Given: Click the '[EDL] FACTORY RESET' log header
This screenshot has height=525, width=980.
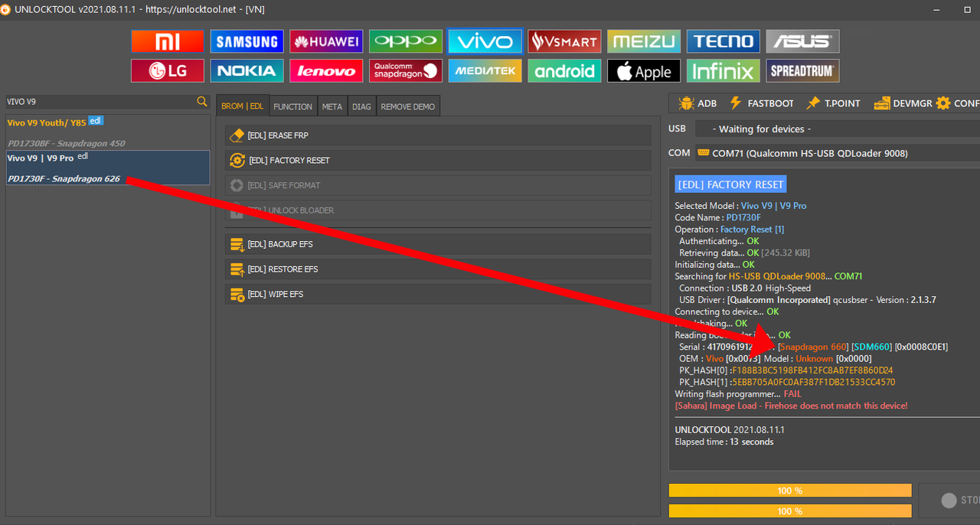Looking at the screenshot, I should 730,184.
